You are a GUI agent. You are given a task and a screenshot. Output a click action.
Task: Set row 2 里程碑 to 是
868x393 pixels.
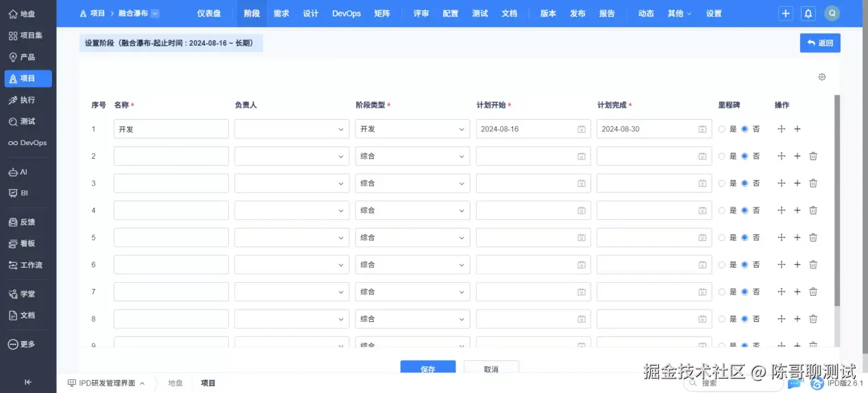(x=722, y=156)
